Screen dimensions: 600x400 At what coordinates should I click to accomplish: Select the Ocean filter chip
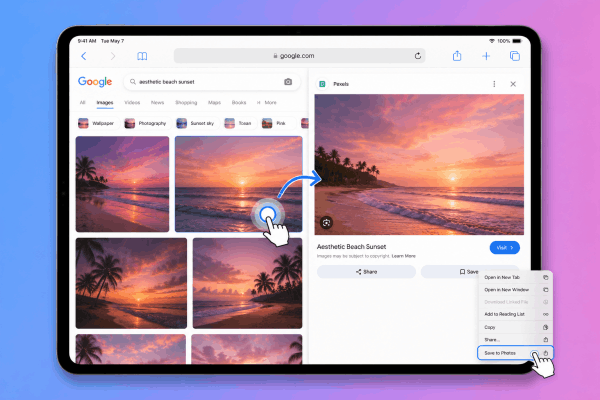point(239,123)
